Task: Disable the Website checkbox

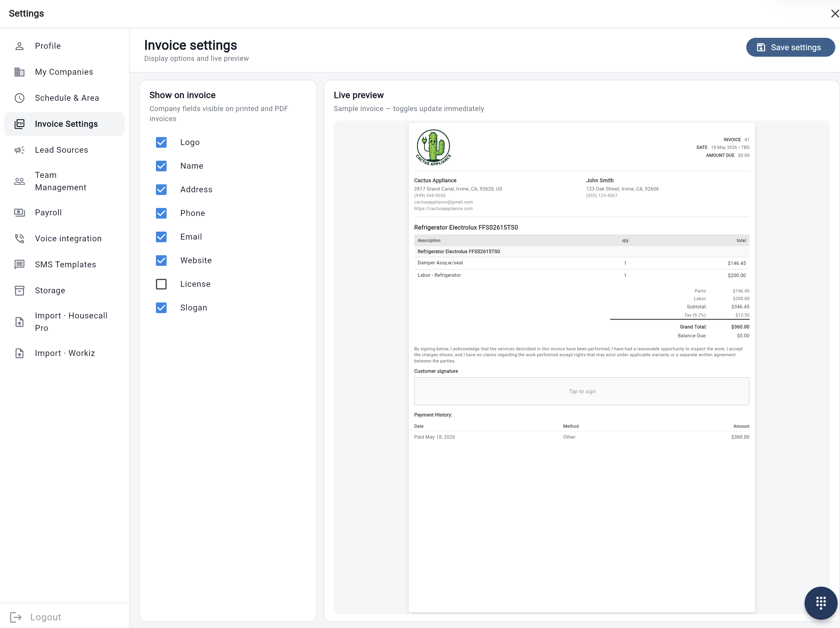Action: coord(161,261)
